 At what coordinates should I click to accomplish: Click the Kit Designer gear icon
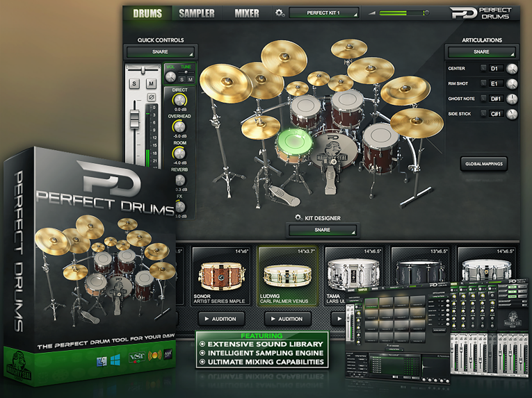(x=298, y=217)
